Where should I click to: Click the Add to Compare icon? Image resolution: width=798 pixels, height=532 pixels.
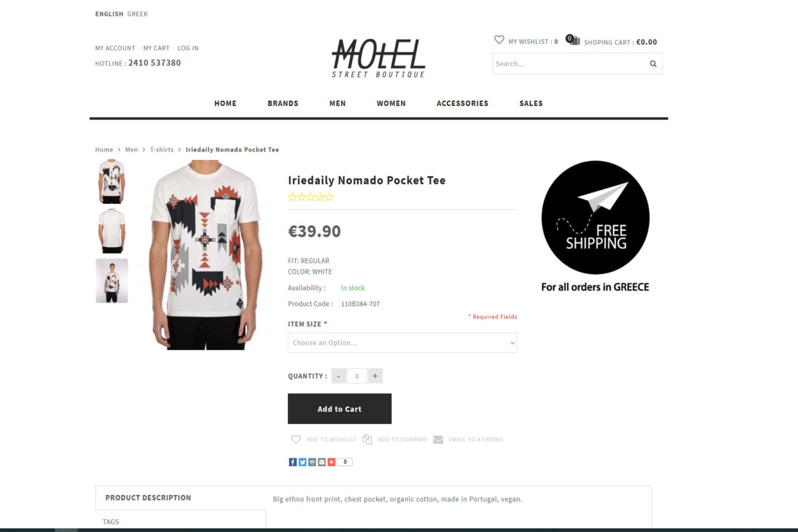[367, 439]
